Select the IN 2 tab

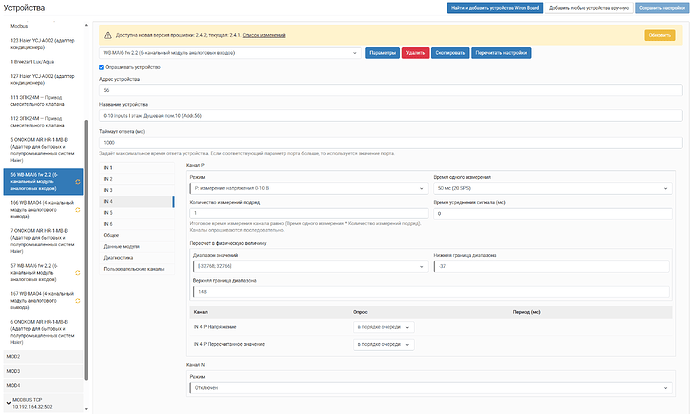click(137, 179)
